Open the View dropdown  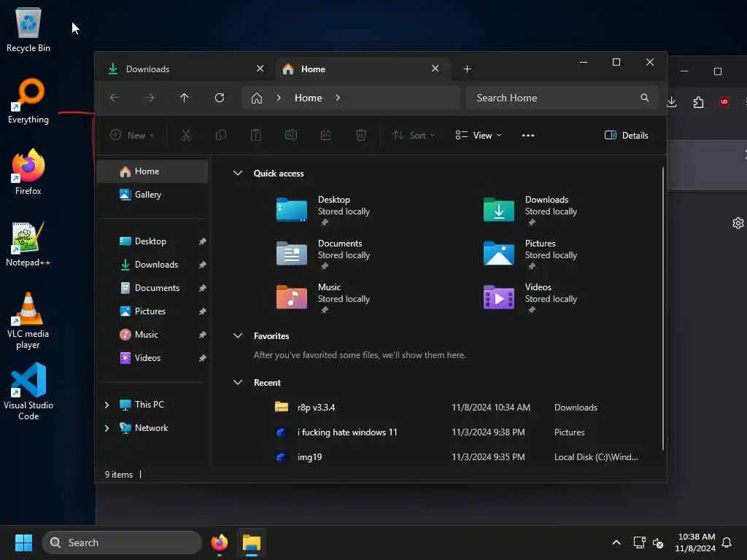tap(479, 135)
